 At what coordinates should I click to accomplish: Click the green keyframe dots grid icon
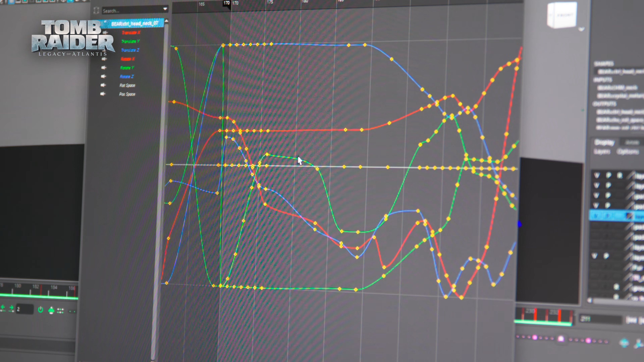pyautogui.click(x=60, y=311)
